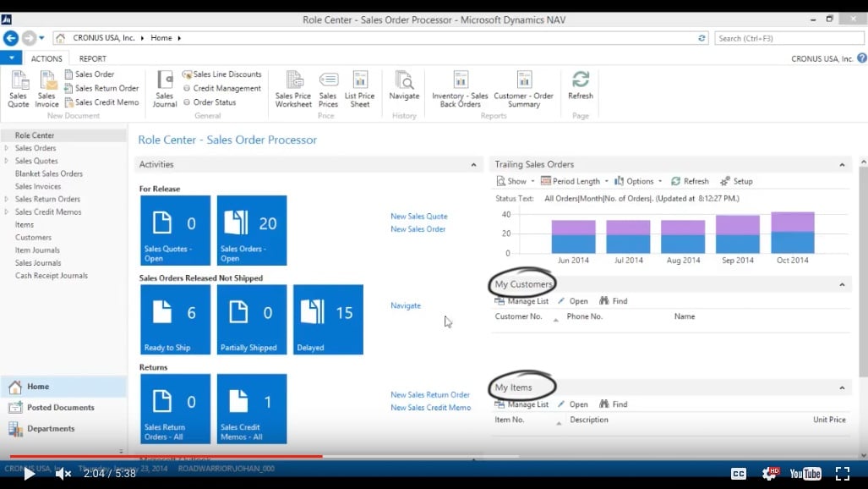Switch to the REPORT ribbon tab
Screen dimensions: 868x489
pos(93,58)
